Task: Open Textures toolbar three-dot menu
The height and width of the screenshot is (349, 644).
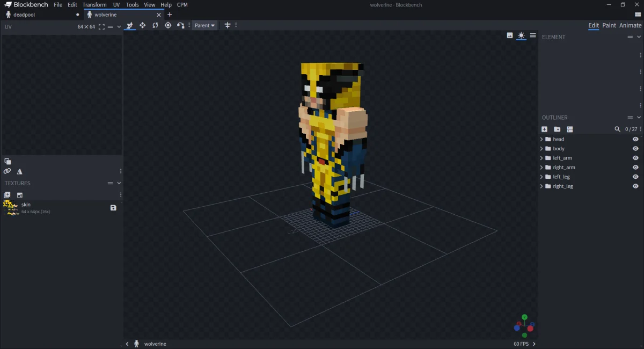Action: point(120,195)
